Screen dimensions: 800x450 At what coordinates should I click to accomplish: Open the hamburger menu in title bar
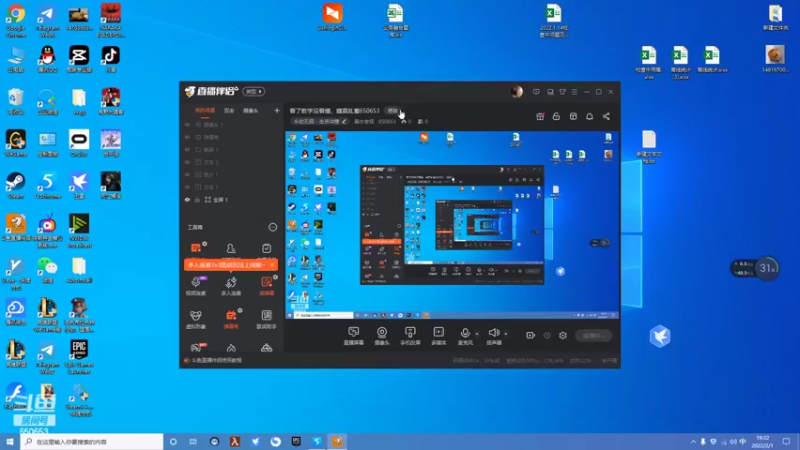[574, 92]
